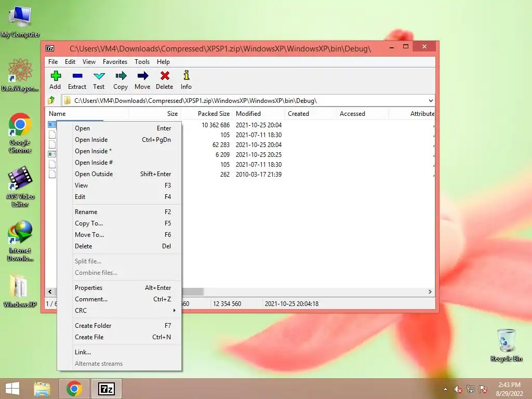Sort by Modified column header
This screenshot has height=399, width=532.
pyautogui.click(x=259, y=114)
